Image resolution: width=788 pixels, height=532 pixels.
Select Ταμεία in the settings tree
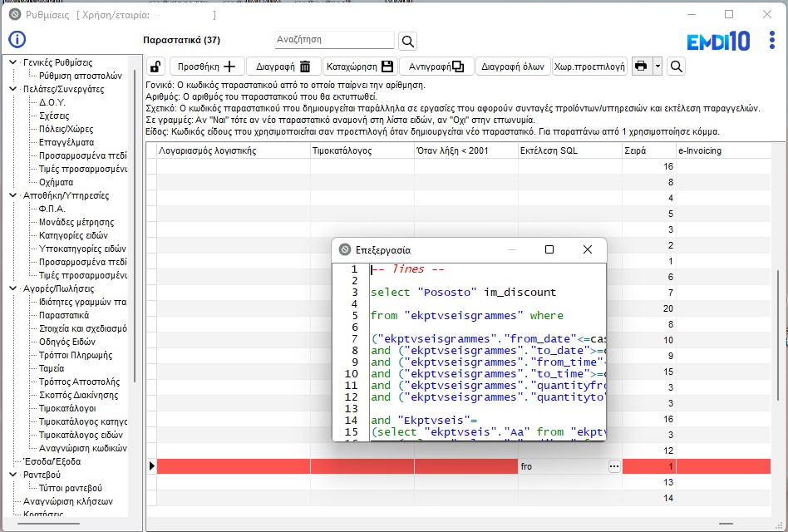[x=52, y=369]
